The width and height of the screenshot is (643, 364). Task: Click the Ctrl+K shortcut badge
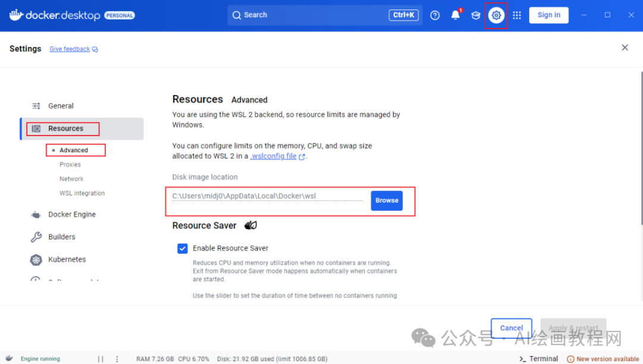pos(404,15)
